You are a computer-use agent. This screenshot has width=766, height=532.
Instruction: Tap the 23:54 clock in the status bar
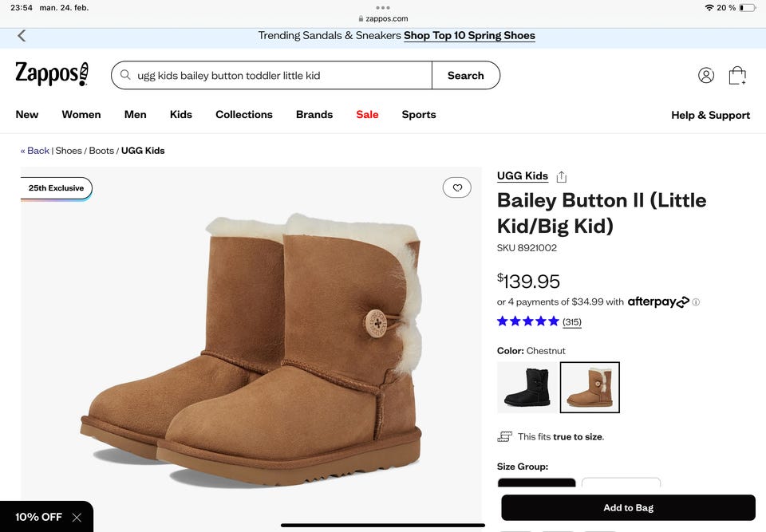pos(22,8)
